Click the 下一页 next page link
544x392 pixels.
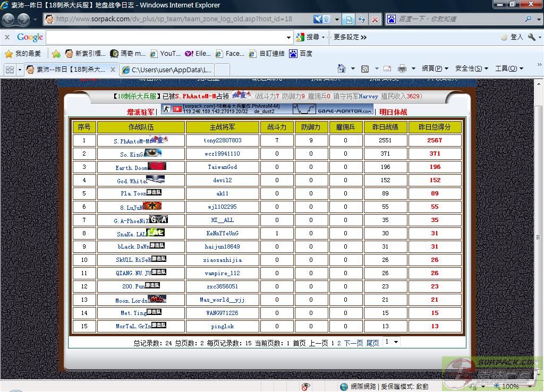point(353,343)
